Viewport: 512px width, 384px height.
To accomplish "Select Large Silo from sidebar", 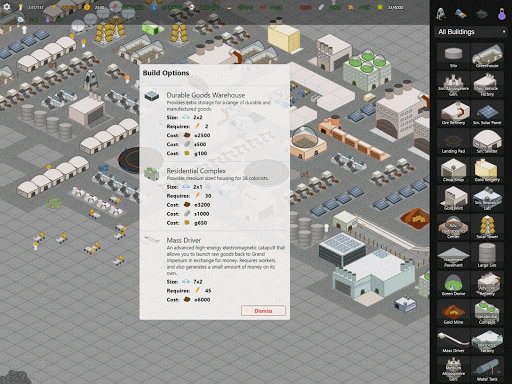I will (487, 255).
